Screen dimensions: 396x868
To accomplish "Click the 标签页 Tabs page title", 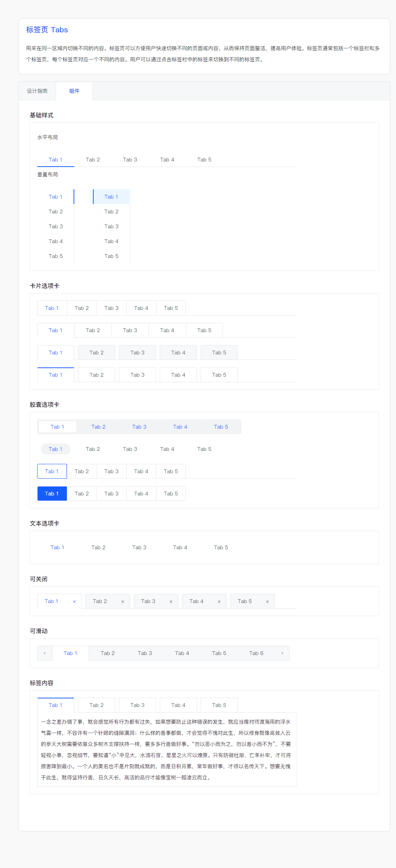I will (x=47, y=30).
